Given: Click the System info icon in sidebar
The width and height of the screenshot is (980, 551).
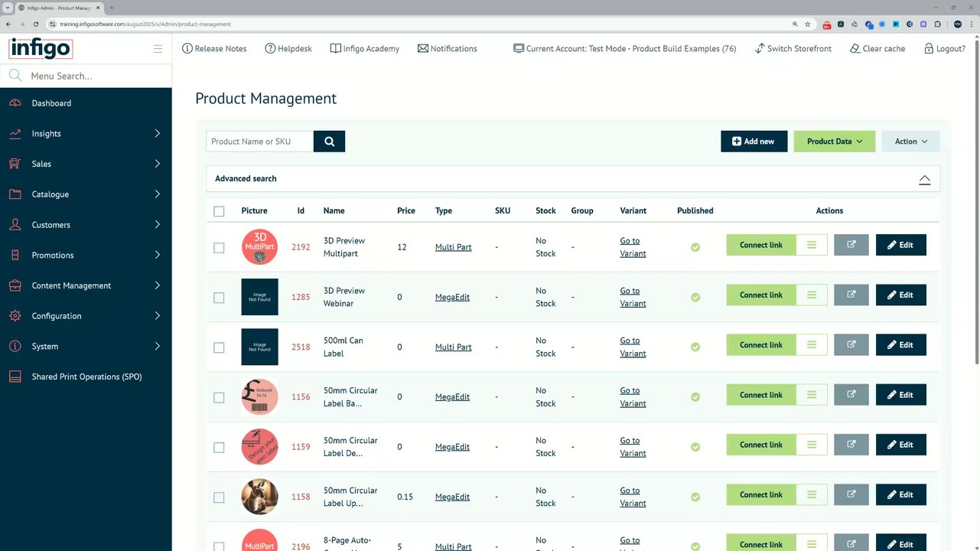Looking at the screenshot, I should [x=15, y=346].
